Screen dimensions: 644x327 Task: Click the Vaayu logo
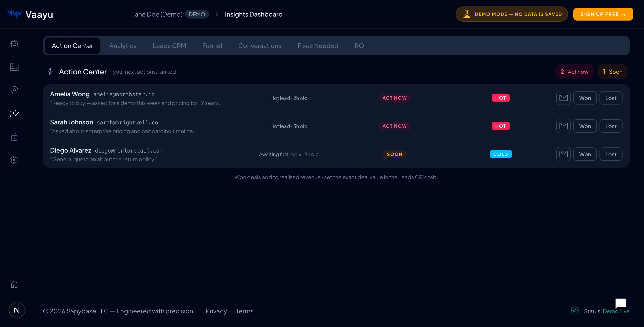(x=30, y=14)
